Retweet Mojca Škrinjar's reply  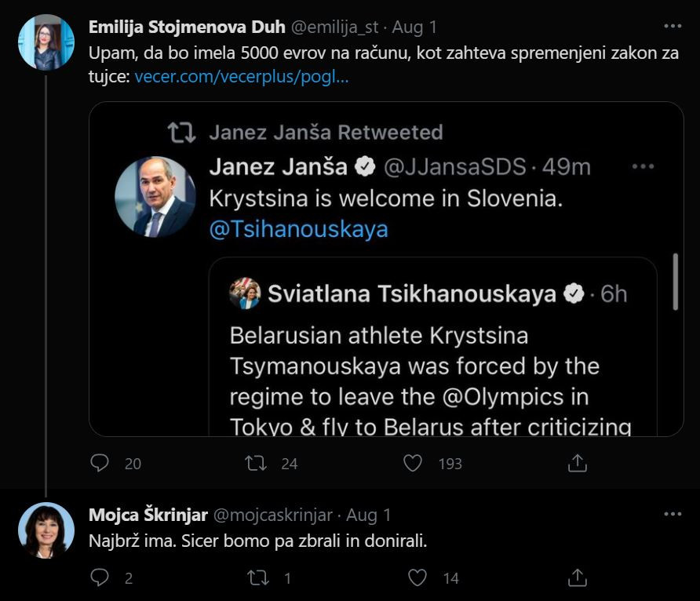[256, 578]
